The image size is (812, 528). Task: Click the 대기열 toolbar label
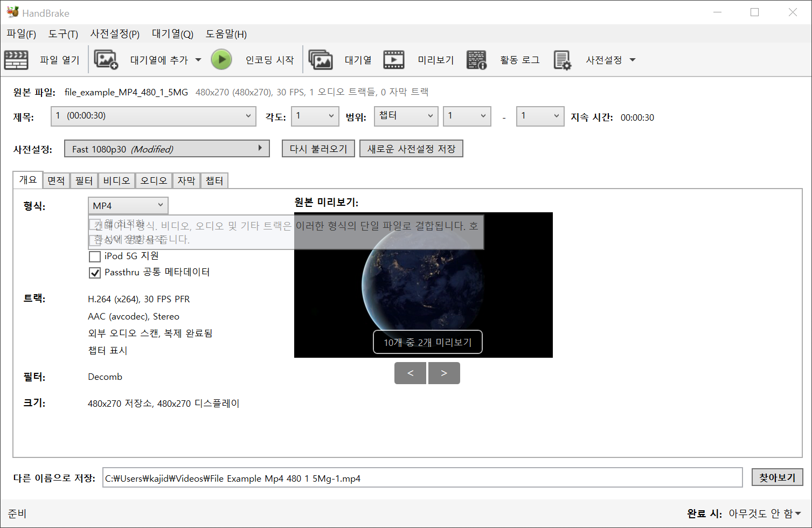pyautogui.click(x=358, y=60)
